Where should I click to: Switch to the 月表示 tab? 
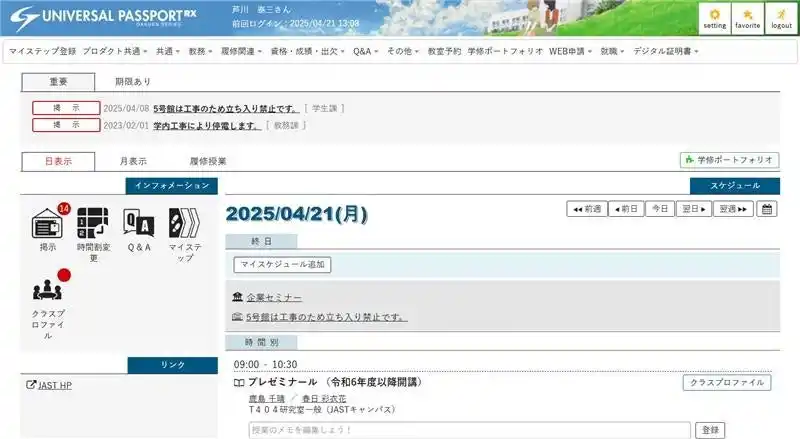point(133,161)
